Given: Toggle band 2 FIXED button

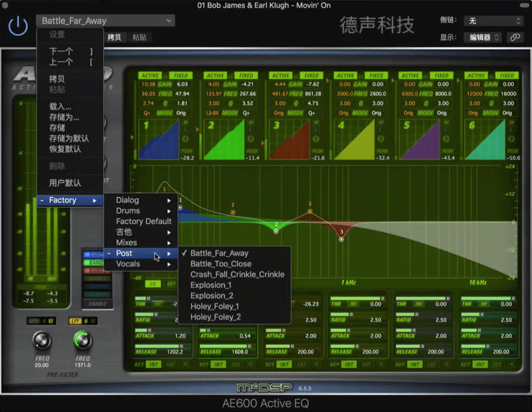Looking at the screenshot, I should tap(246, 75).
